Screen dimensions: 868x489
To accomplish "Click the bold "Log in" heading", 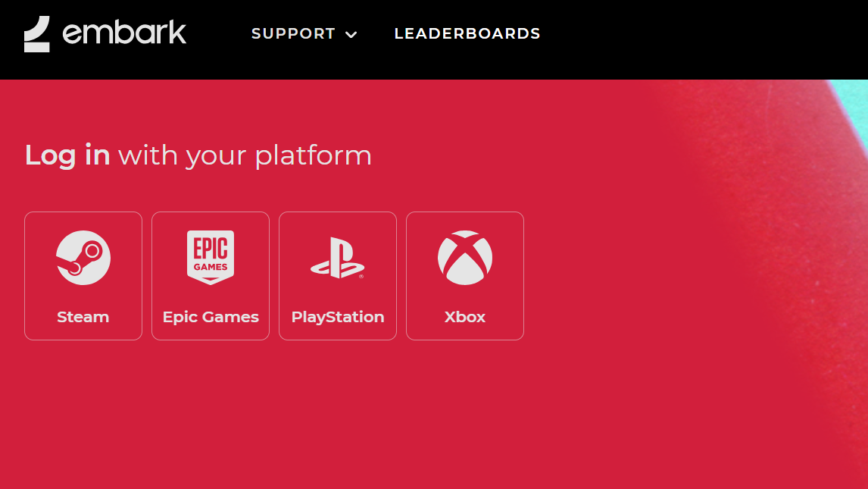I will 67,155.
